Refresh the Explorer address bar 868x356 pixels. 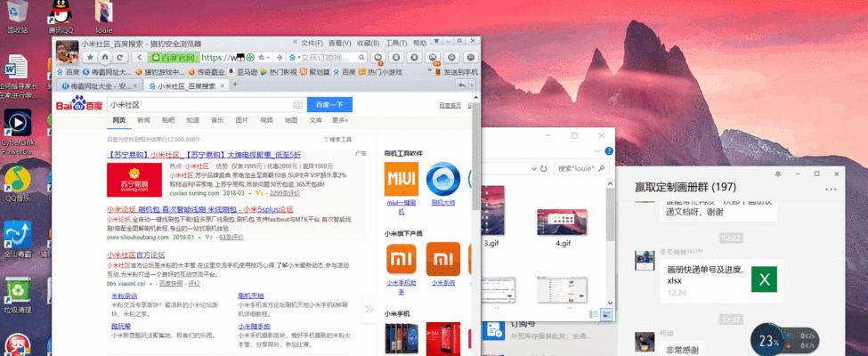click(x=544, y=168)
